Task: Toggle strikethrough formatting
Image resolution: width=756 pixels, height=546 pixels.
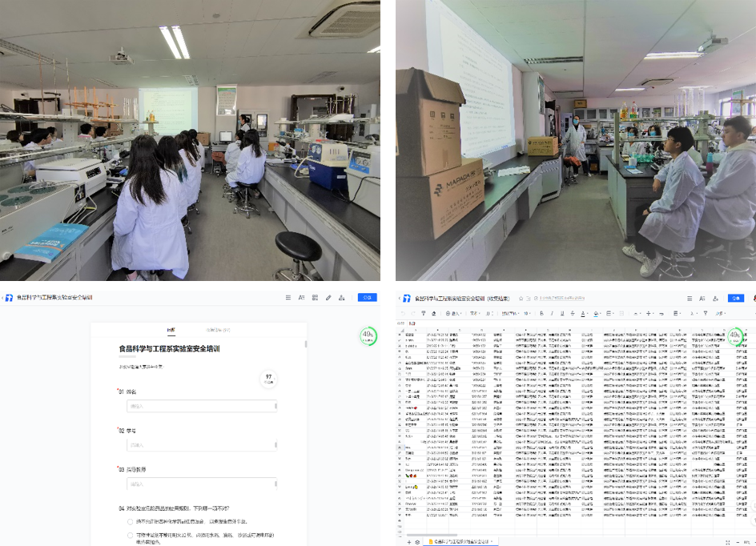Action: [x=573, y=314]
